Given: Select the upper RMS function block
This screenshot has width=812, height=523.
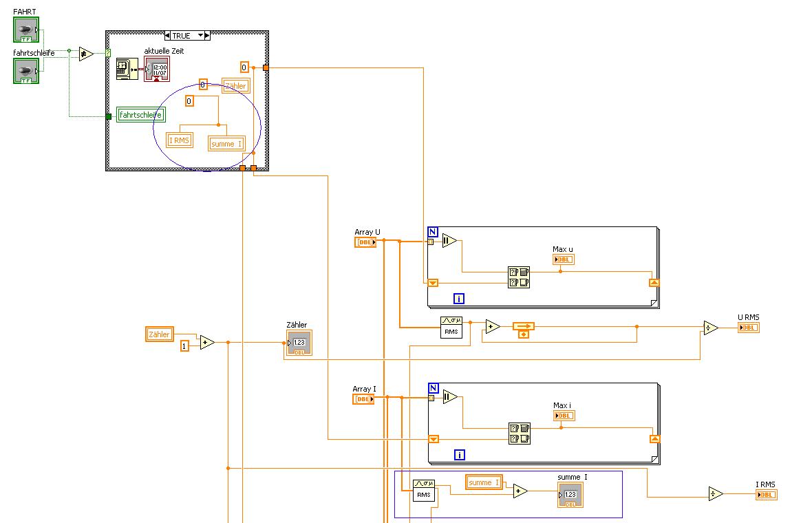Looking at the screenshot, I should pyautogui.click(x=451, y=328).
